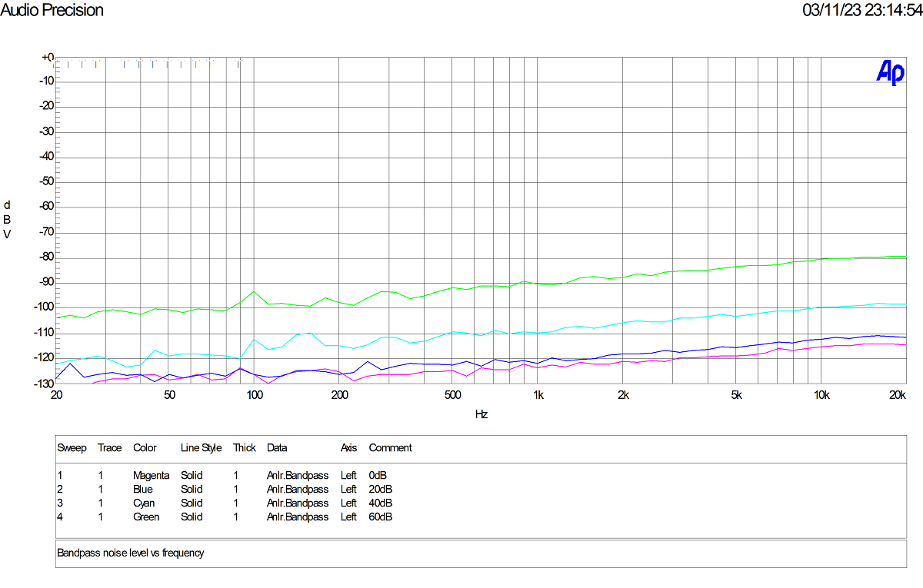Click the Line Style column header
Viewport: 923px width, 588px height.
(x=201, y=447)
